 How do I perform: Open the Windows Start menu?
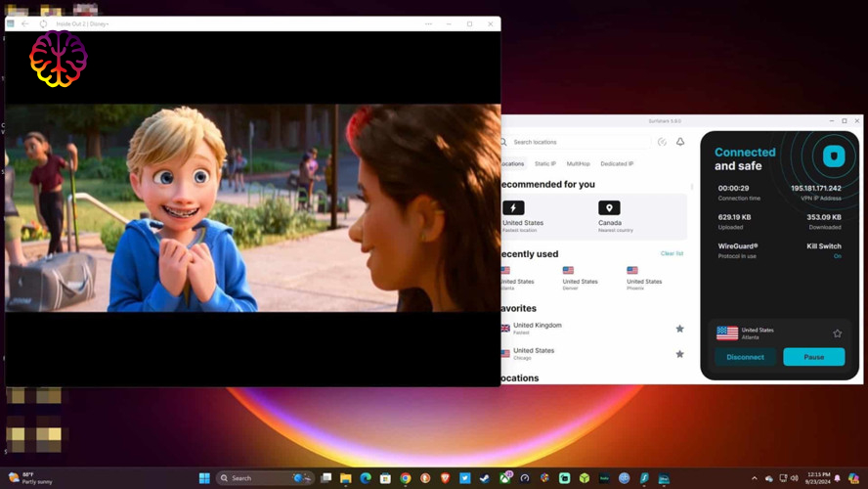coord(204,478)
